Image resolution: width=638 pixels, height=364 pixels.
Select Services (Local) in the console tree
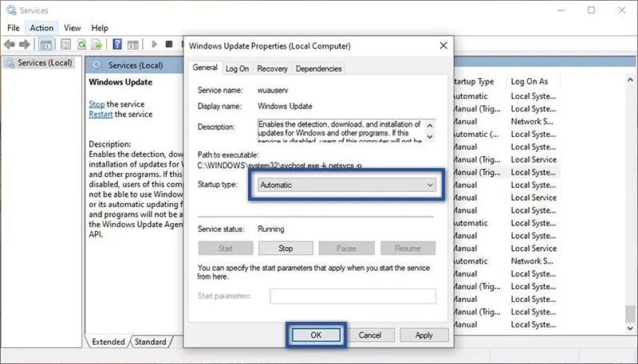click(x=38, y=63)
